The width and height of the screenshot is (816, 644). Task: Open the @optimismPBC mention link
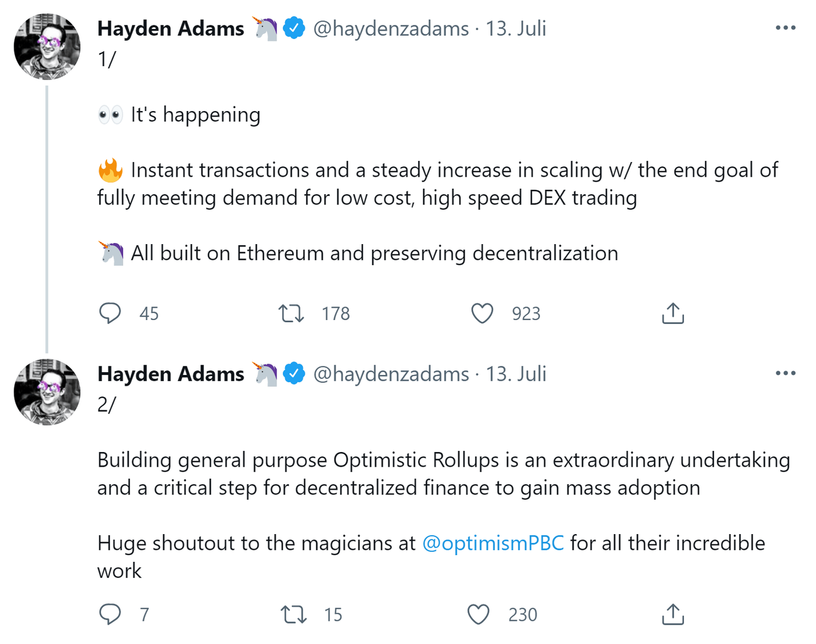[x=493, y=543]
